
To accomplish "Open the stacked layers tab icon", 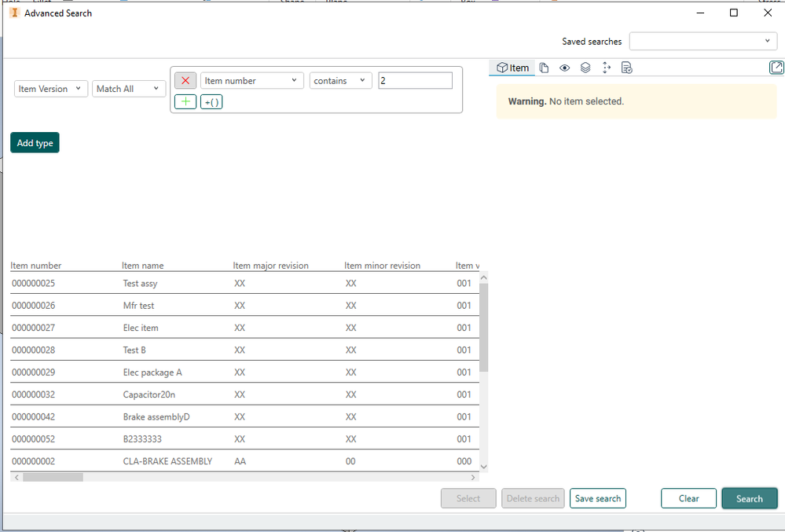I will point(585,68).
